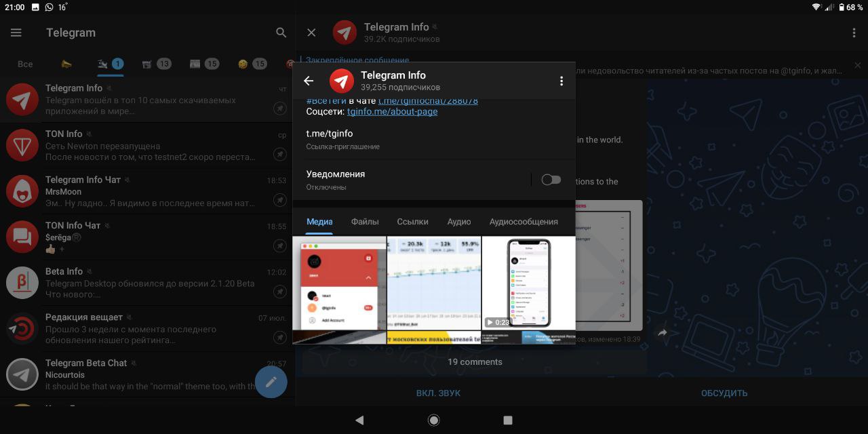Go back from the Telegram Info profile panel
Viewport: 868px width, 434px height.
tap(309, 81)
